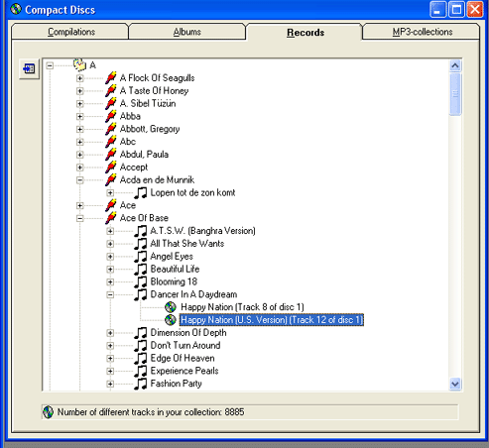Expand the A Flock Of Seagulls node

(79, 78)
